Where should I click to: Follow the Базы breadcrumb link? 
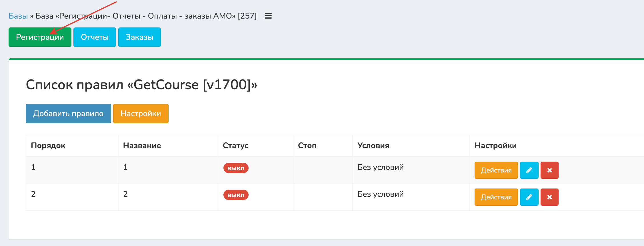18,16
